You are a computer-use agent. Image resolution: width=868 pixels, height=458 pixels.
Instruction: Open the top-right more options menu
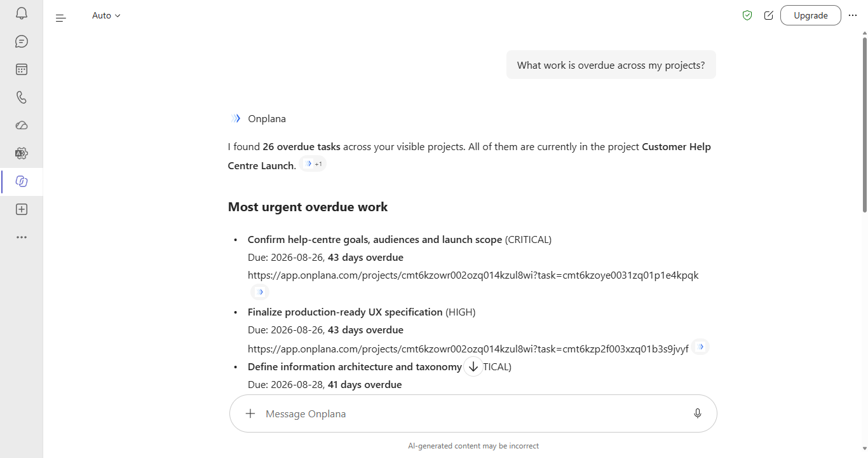(853, 15)
